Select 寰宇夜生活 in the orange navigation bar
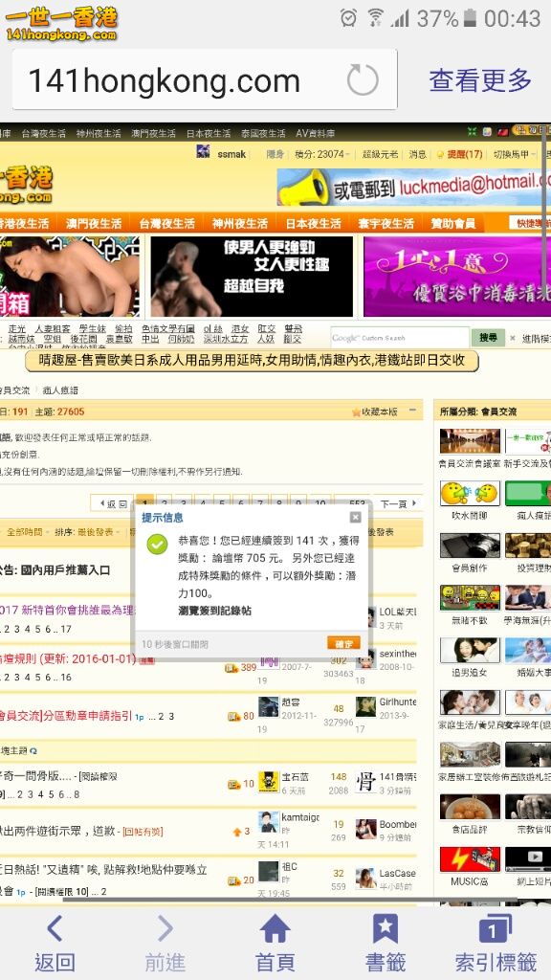Viewport: 551px width, 980px height. pos(386,223)
